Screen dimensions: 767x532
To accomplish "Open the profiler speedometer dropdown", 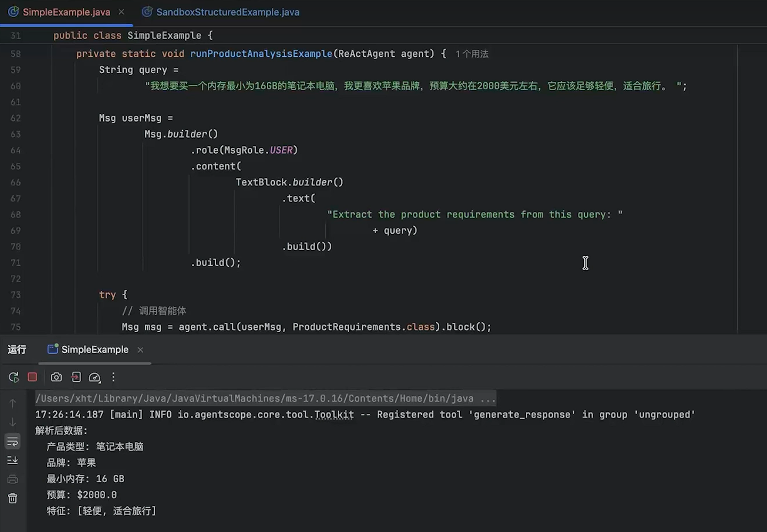I will coord(94,377).
